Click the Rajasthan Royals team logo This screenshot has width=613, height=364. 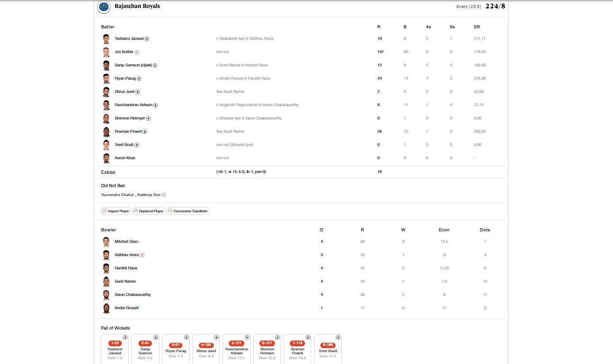(x=104, y=7)
